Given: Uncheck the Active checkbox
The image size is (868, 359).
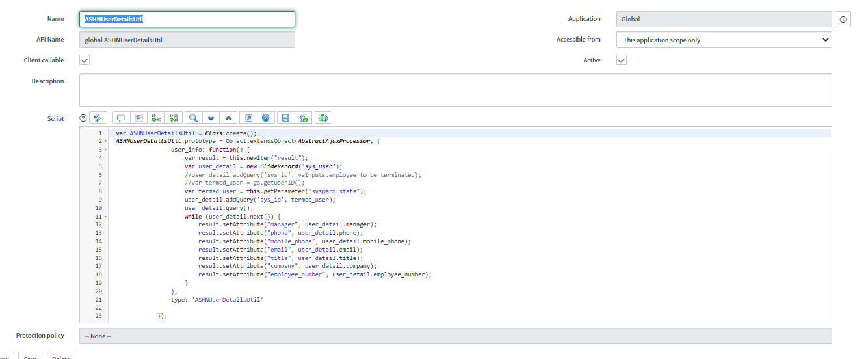Looking at the screenshot, I should 622,60.
